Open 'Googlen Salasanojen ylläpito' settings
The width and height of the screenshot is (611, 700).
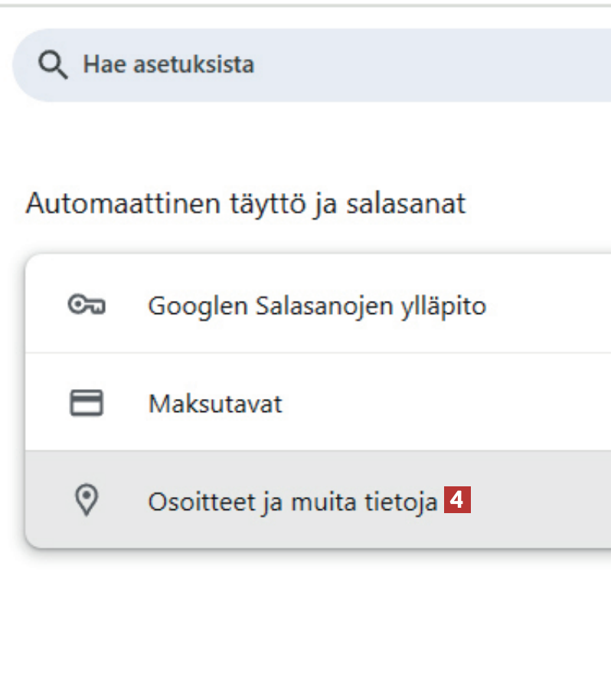tap(317, 306)
